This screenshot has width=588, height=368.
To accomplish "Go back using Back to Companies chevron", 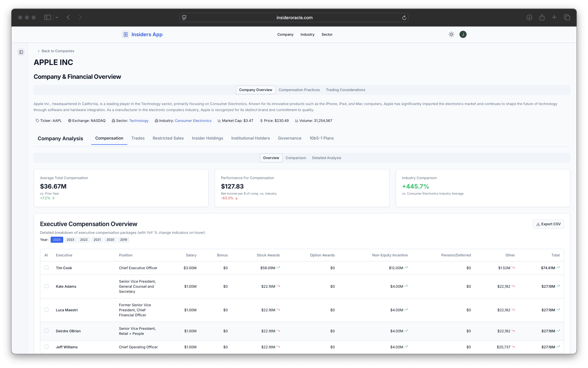I will pos(39,51).
